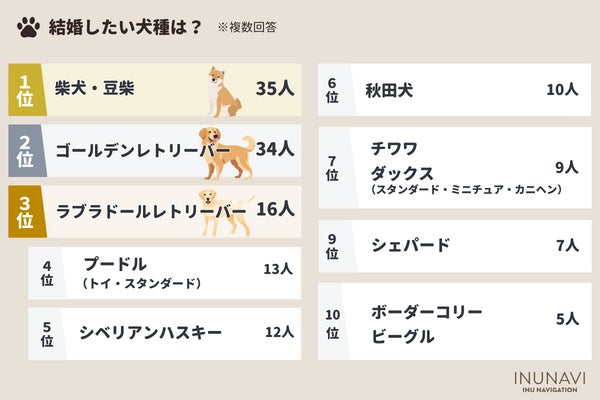Click the paw print icon
600x400 pixels.
pyautogui.click(x=28, y=26)
